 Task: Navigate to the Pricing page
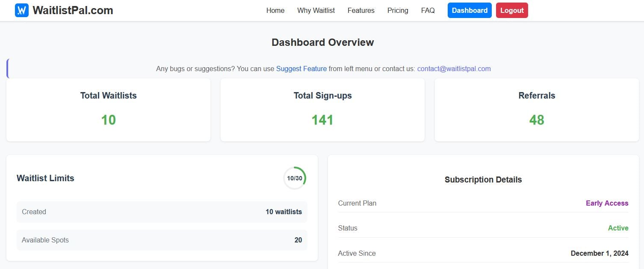[x=398, y=10]
